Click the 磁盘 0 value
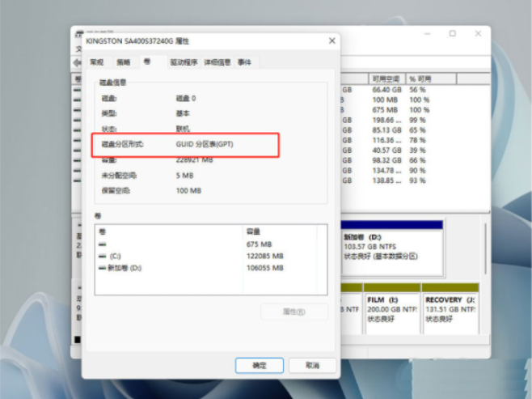 click(186, 98)
